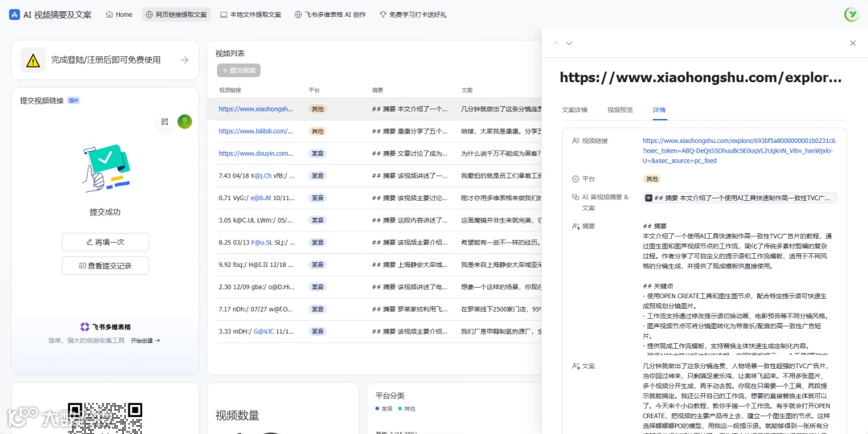Open the douyin.com link in the list
Image resolution: width=868 pixels, height=434 pixels.
tap(256, 154)
